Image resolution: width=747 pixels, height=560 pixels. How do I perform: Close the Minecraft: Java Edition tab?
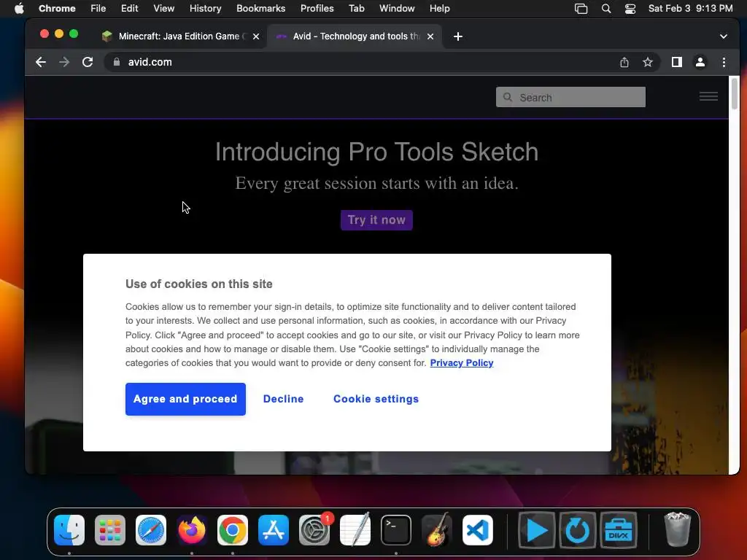[256, 36]
